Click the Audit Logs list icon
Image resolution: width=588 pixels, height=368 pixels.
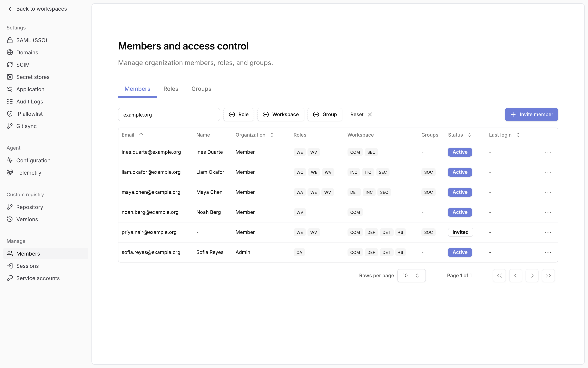tap(10, 101)
